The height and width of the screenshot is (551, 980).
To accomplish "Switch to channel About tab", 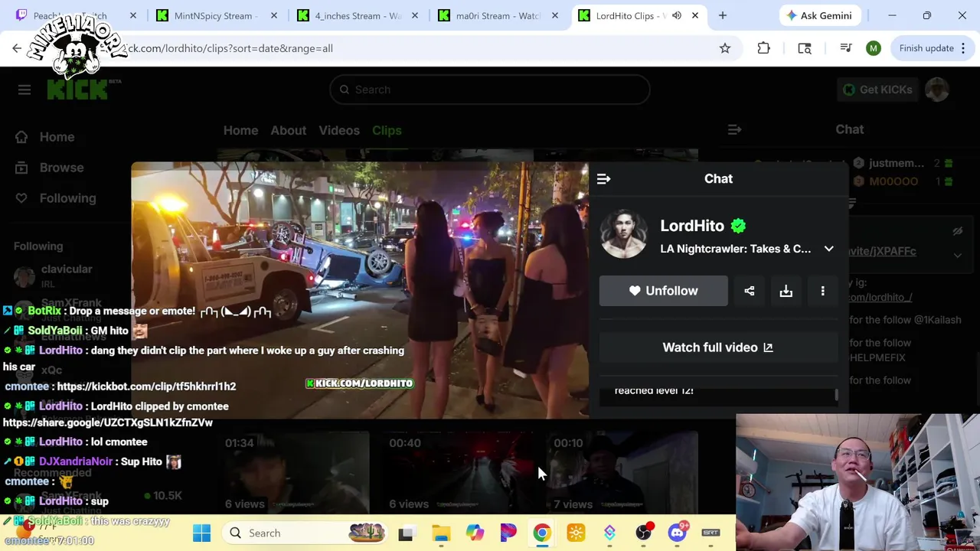I will (x=288, y=130).
